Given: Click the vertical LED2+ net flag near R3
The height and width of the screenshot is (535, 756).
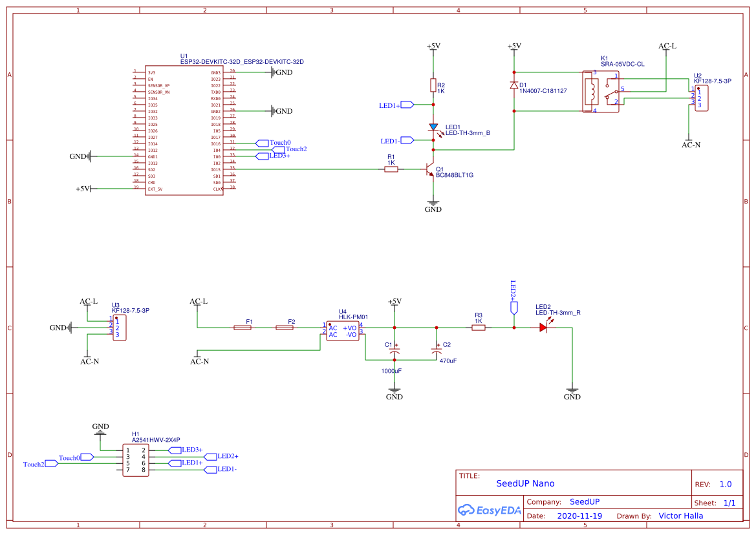Looking at the screenshot, I should [514, 308].
